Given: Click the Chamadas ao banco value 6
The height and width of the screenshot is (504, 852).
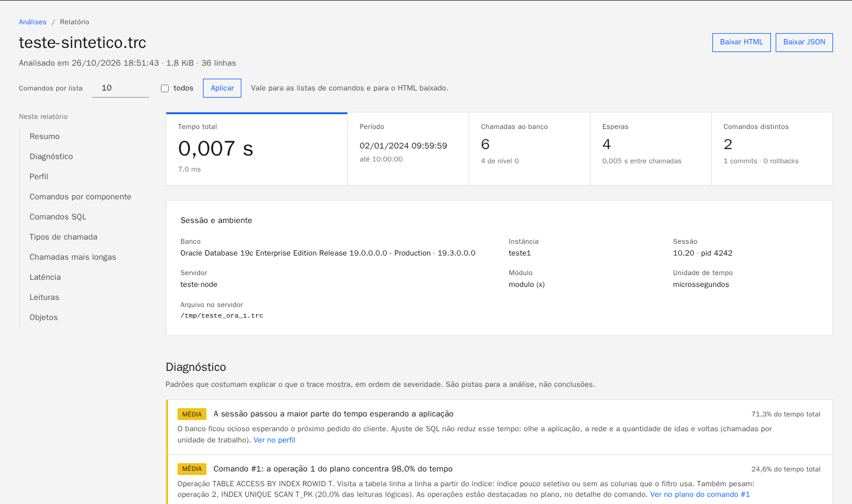Looking at the screenshot, I should [485, 144].
